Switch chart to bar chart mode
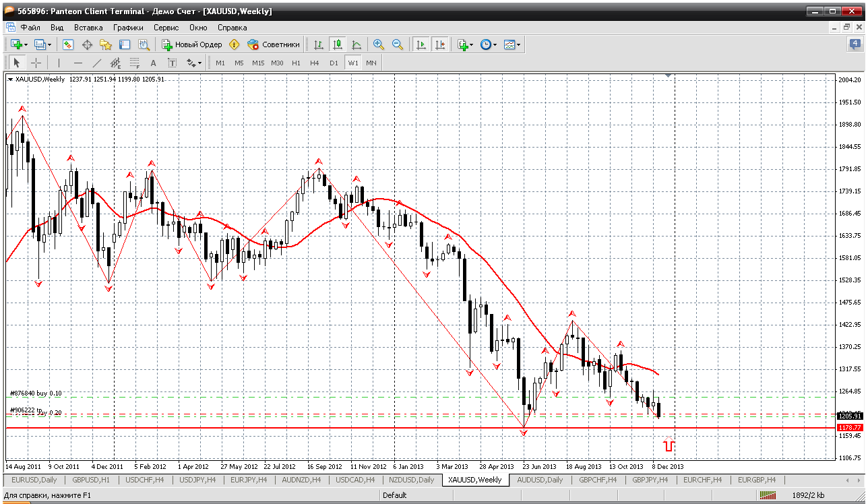Screen dimensions: 868x504 point(319,44)
